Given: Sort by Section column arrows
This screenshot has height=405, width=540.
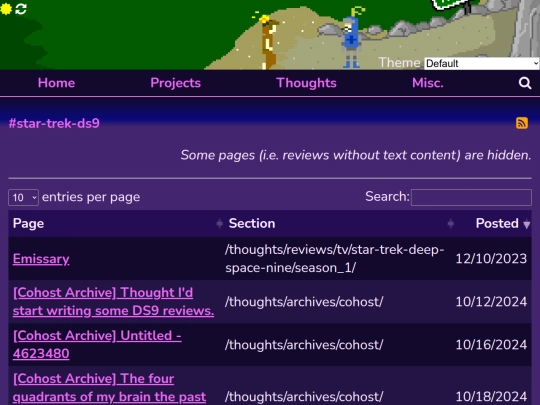Looking at the screenshot, I should [450, 224].
